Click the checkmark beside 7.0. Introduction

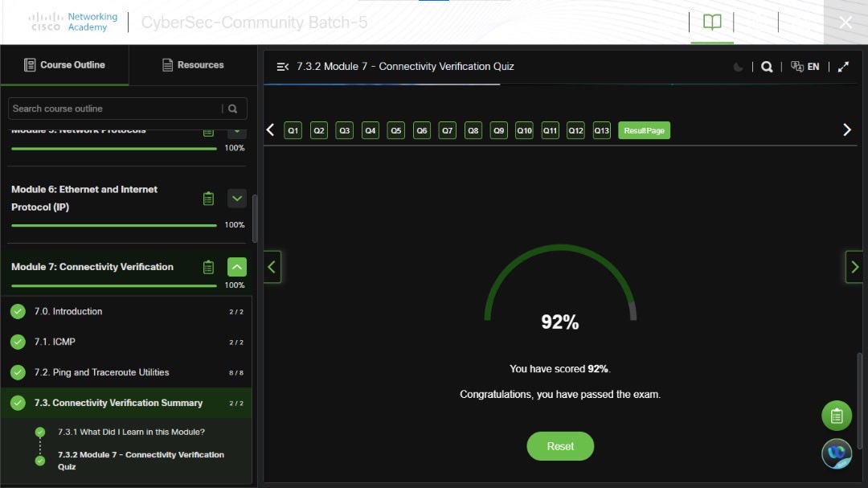click(18, 311)
